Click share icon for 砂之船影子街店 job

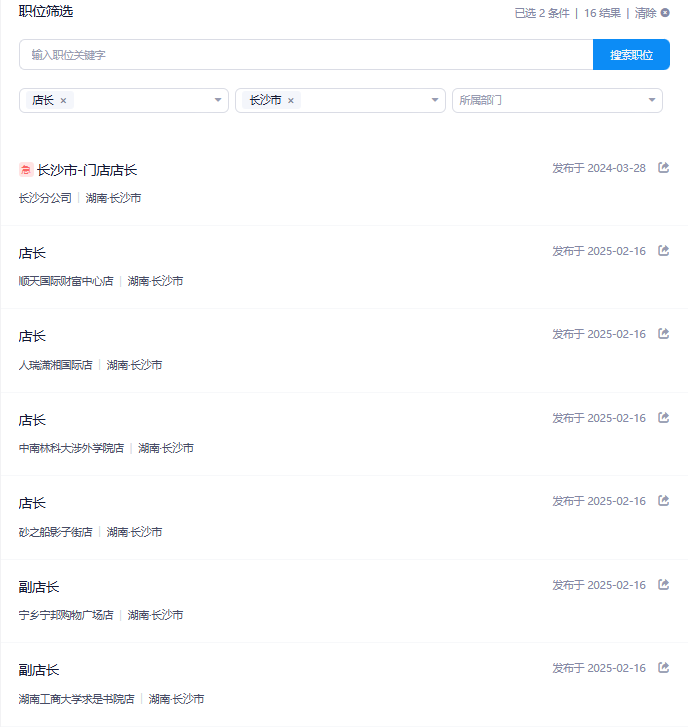click(663, 500)
